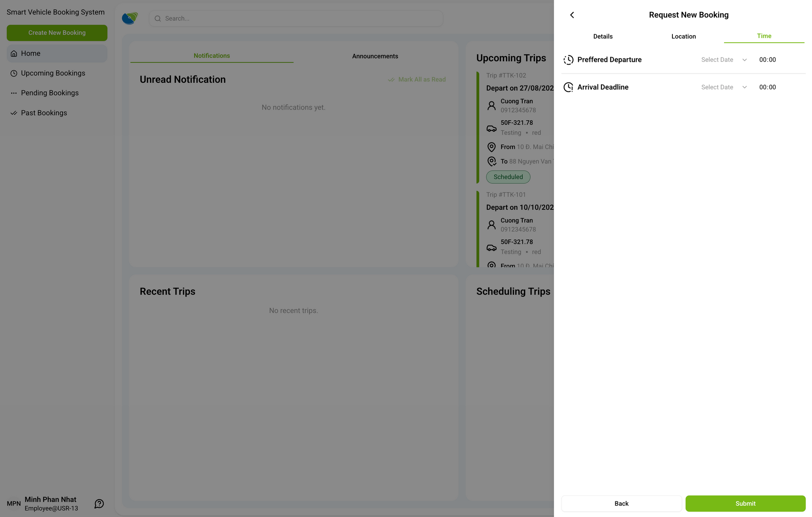Click the Upcoming Bookings clock icon
The width and height of the screenshot is (812, 517).
(x=14, y=74)
